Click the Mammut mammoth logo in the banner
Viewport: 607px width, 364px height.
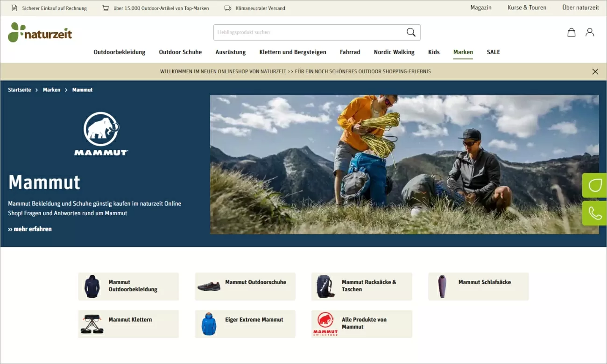[x=101, y=132]
